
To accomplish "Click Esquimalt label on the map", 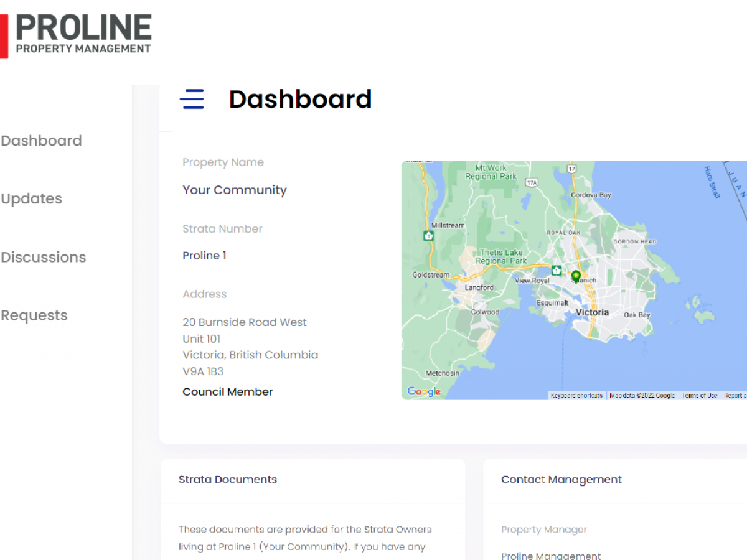I will tap(553, 303).
